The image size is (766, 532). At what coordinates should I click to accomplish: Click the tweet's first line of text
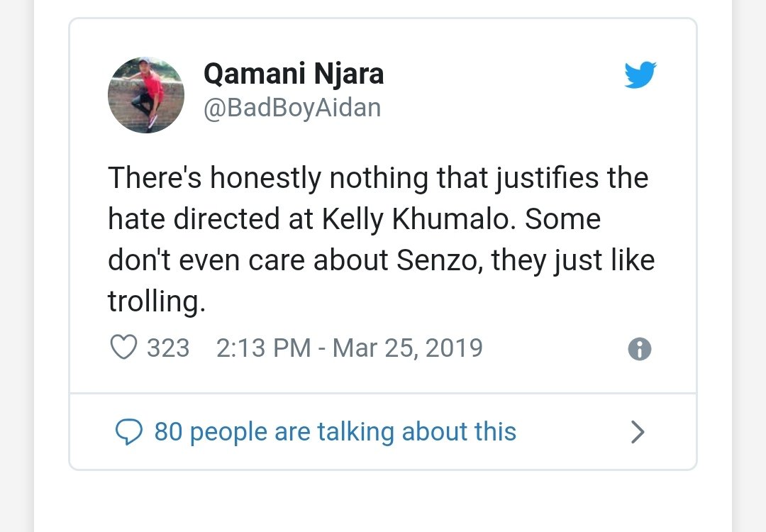377,178
